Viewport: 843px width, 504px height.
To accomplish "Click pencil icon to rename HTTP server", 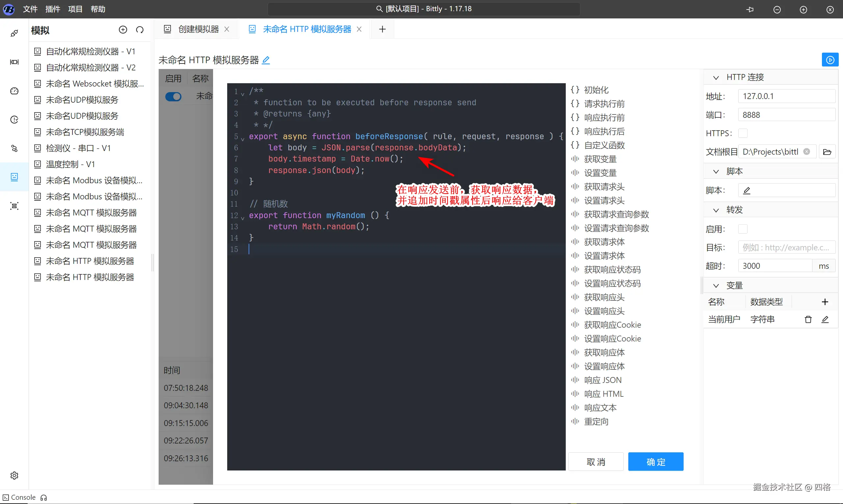I will click(x=266, y=60).
